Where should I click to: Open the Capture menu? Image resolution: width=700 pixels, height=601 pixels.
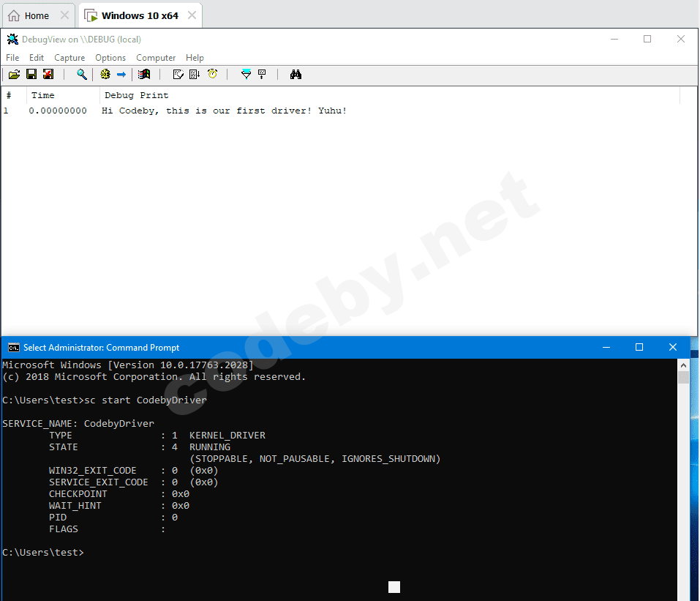point(69,58)
